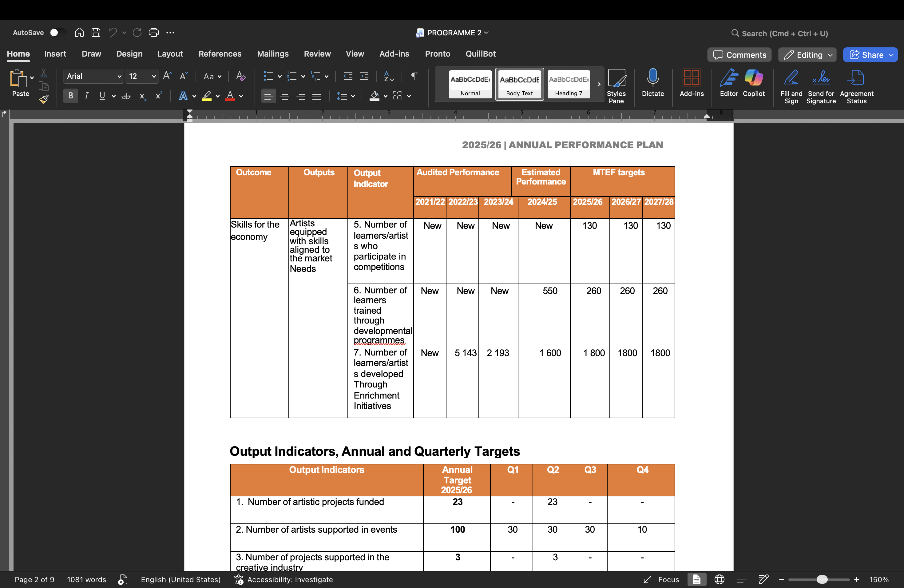Center the paragraph text
904x588 pixels.
284,96
